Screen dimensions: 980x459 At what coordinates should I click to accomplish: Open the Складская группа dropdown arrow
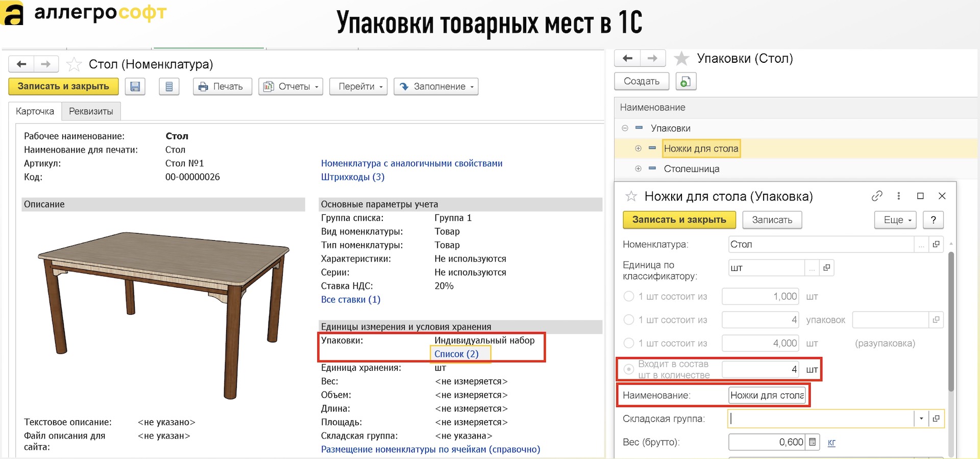(921, 419)
